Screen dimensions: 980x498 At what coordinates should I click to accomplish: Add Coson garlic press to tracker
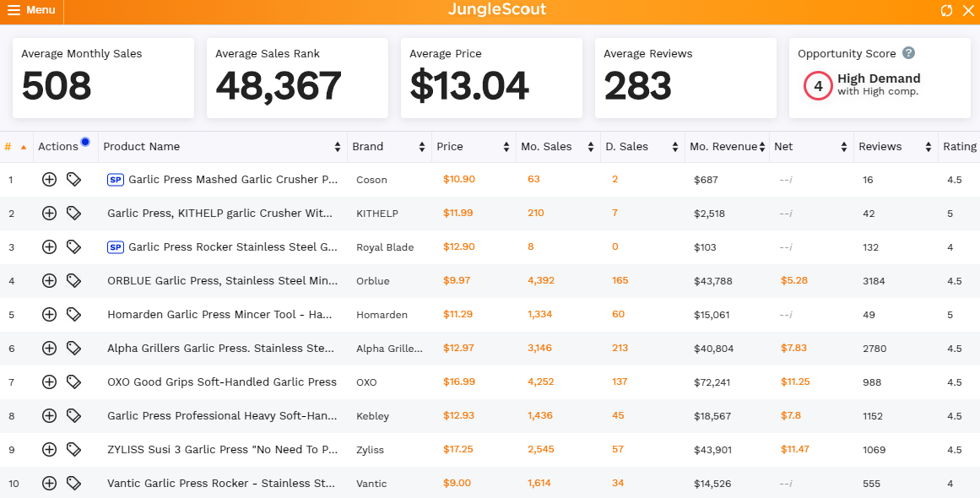[49, 180]
